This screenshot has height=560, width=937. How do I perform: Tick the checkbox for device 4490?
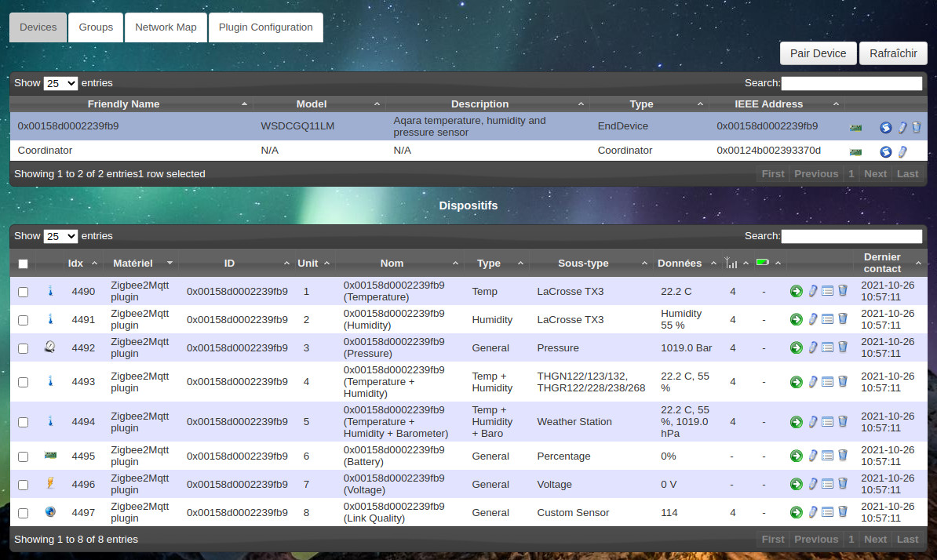23,292
